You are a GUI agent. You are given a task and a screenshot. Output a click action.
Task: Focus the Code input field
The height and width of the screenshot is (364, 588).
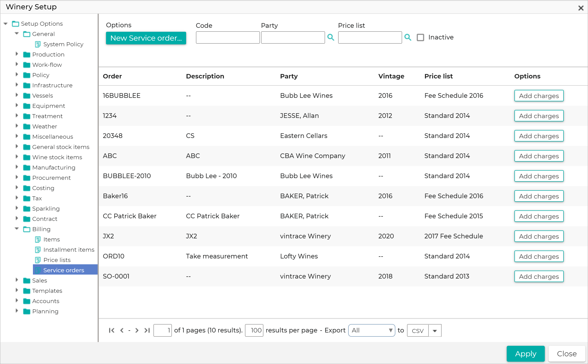[x=227, y=38]
